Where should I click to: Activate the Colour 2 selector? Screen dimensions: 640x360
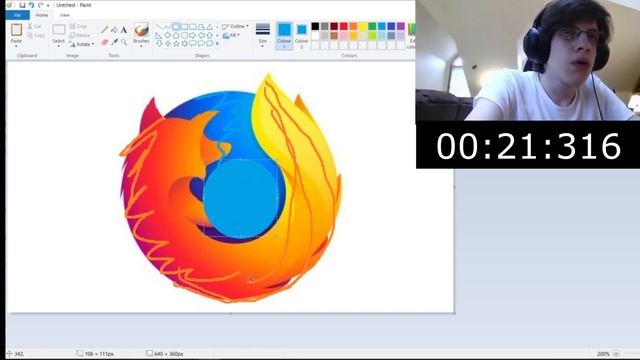pos(302,36)
